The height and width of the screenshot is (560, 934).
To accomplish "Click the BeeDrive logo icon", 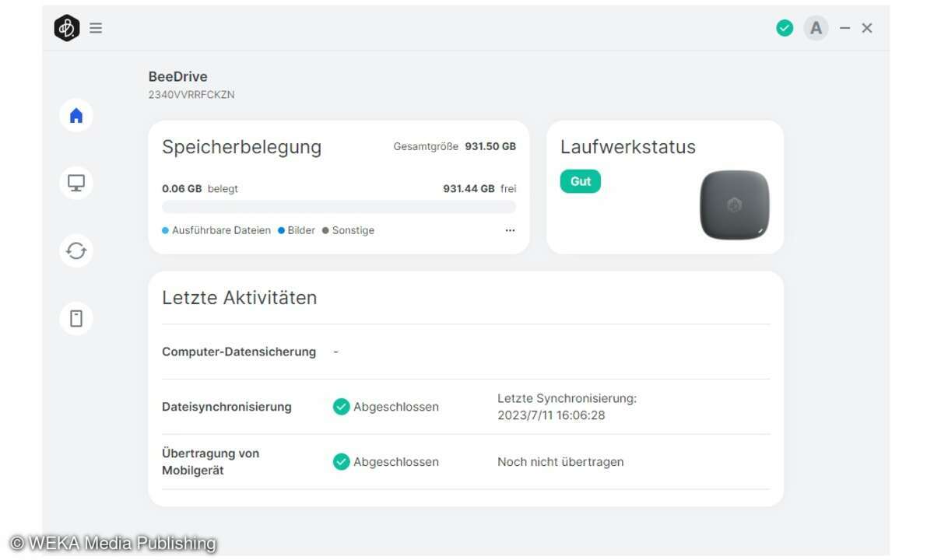I will click(67, 28).
